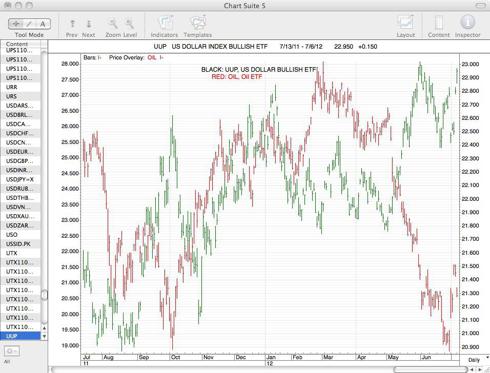
Task: Go to the next chart with Next
Action: (89, 27)
